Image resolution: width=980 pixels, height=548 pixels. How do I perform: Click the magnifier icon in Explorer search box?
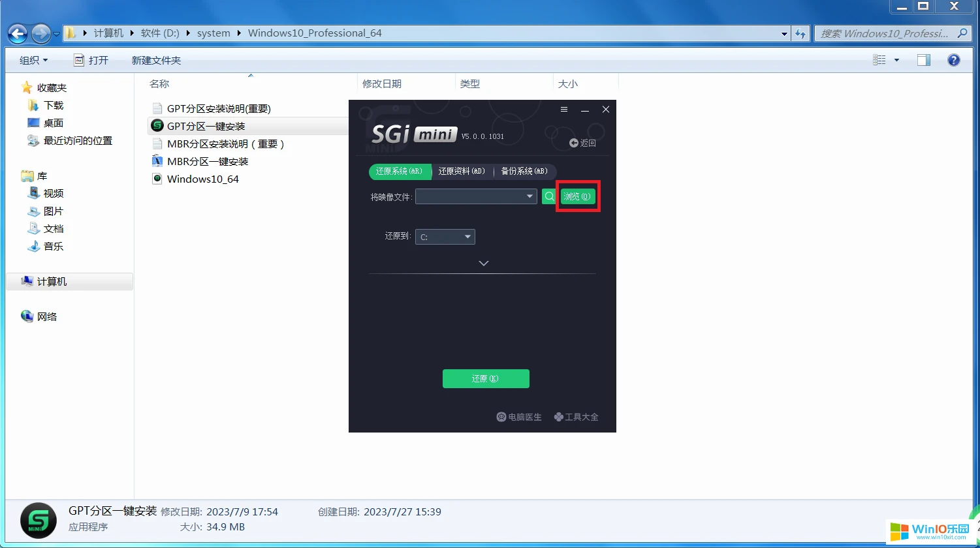tap(963, 33)
